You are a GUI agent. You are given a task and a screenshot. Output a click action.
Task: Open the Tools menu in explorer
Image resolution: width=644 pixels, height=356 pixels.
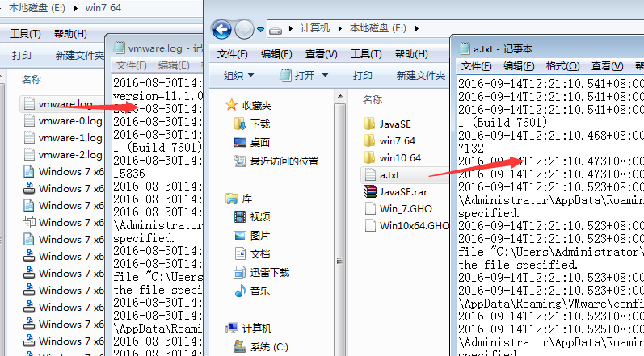coord(366,54)
